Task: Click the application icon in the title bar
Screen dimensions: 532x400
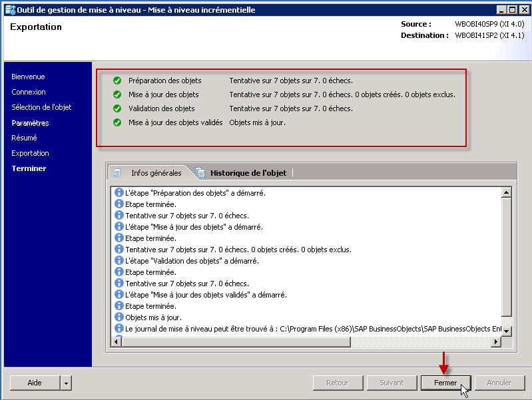Action: [9, 10]
